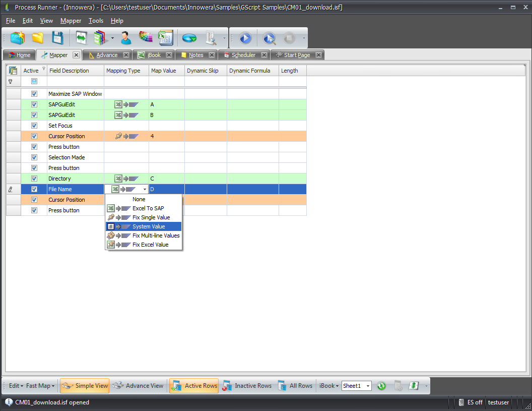
Task: Expand the iBook dropdown in bottom toolbar
Action: [329, 386]
